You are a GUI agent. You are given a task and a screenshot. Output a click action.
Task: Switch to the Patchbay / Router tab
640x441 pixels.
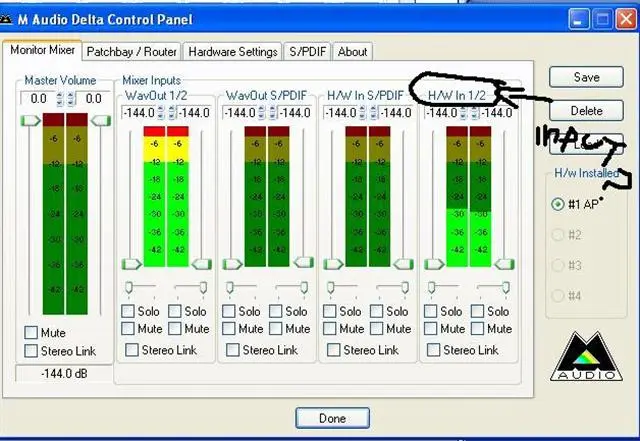point(132,51)
